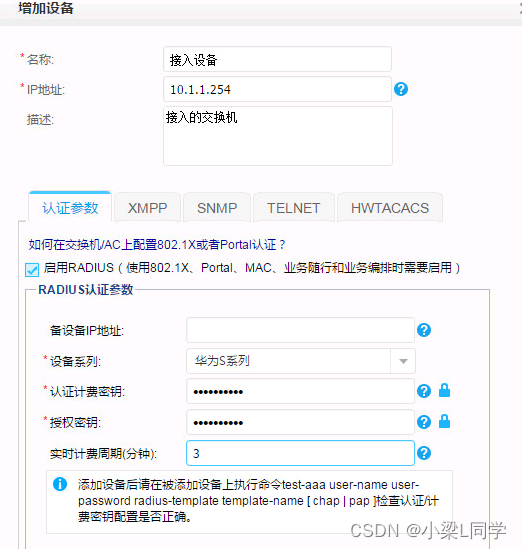Click help icon beside 实时计费周期 field

tap(424, 453)
